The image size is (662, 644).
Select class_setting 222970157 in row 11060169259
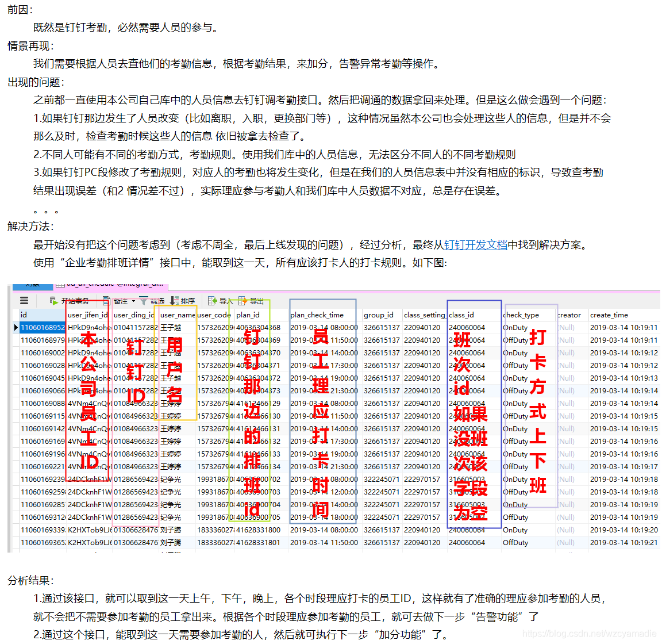(x=424, y=492)
